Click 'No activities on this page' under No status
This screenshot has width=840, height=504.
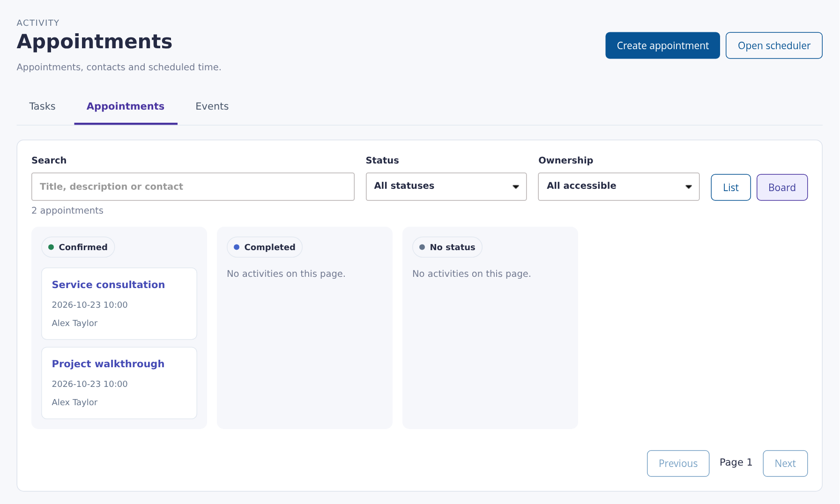point(472,274)
